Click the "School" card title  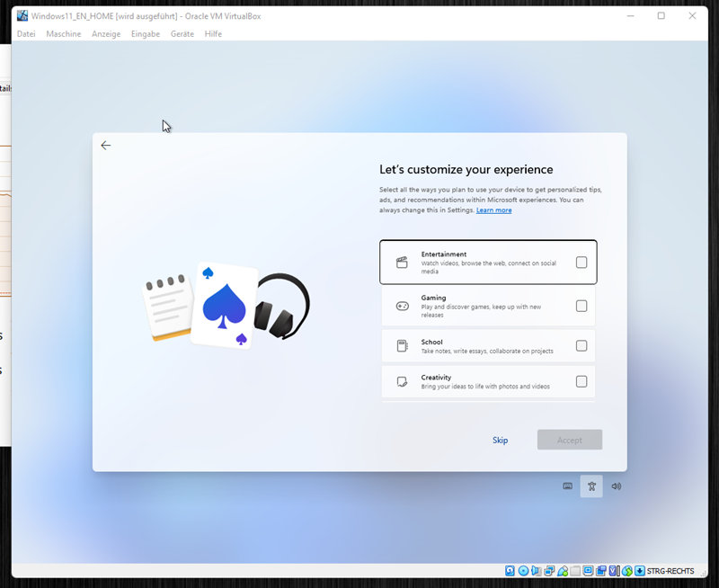pos(432,343)
